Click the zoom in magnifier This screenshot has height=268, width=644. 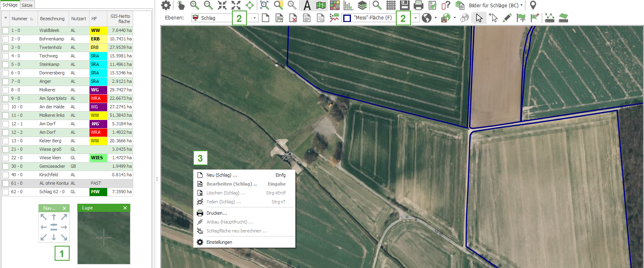195,5
